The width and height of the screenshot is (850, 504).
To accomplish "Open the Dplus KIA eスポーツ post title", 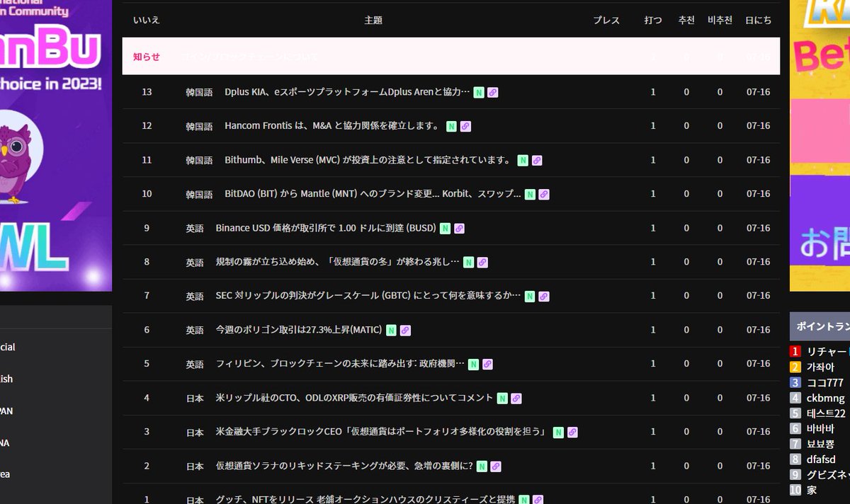I will 347,92.
